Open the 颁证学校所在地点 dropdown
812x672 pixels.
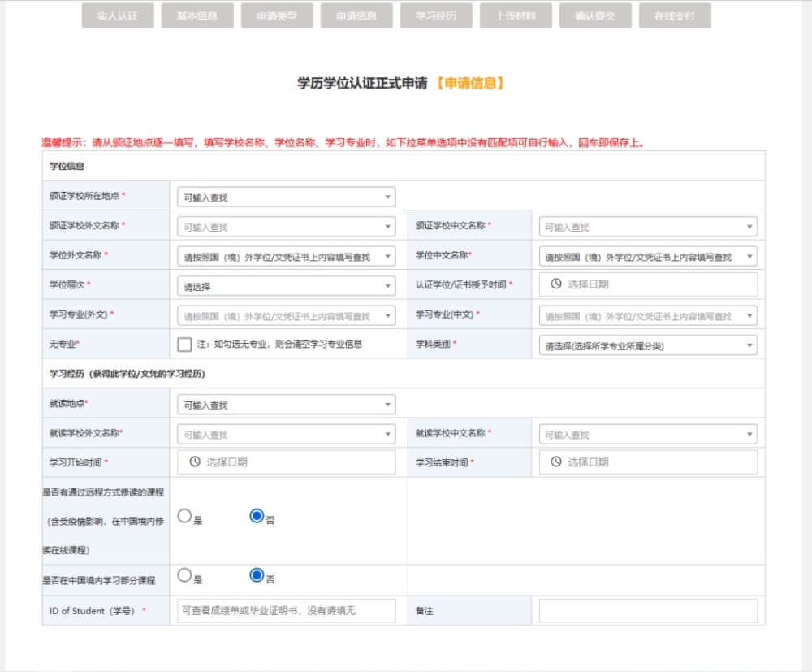click(287, 197)
